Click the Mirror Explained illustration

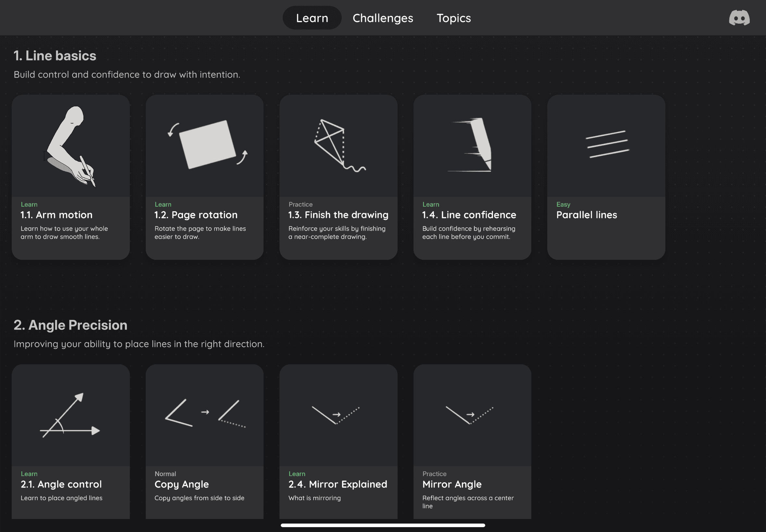tap(336, 415)
